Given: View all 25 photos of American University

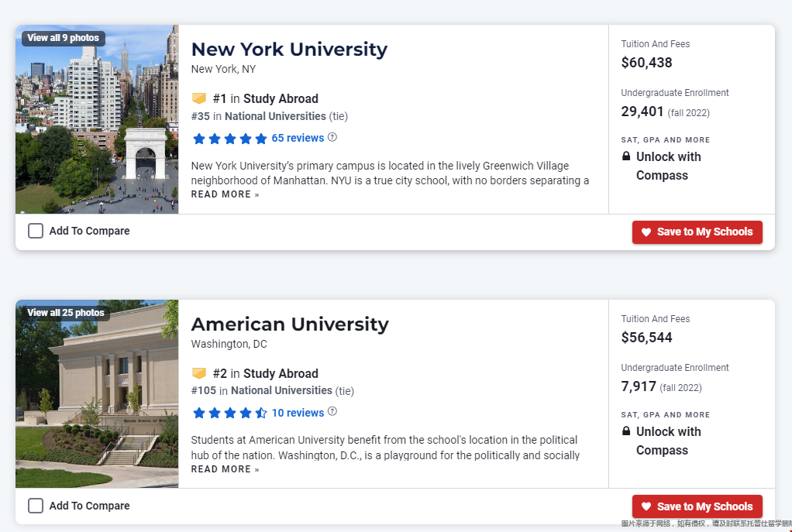Looking at the screenshot, I should pyautogui.click(x=66, y=313).
